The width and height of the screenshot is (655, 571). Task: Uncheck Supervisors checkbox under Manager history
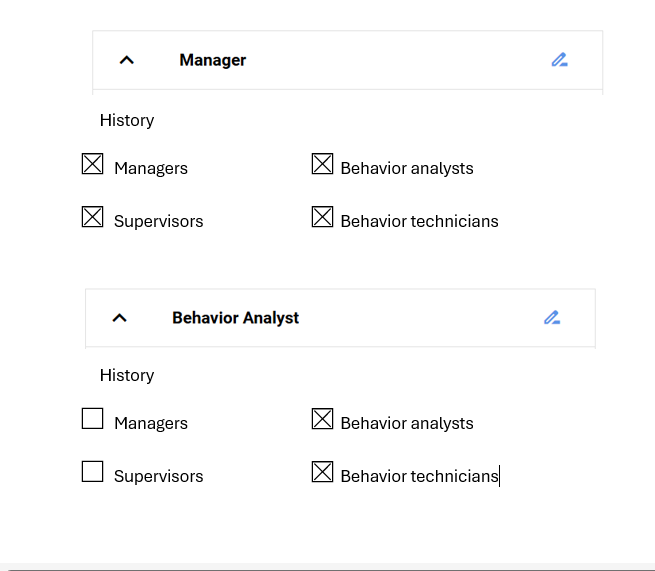[92, 217]
